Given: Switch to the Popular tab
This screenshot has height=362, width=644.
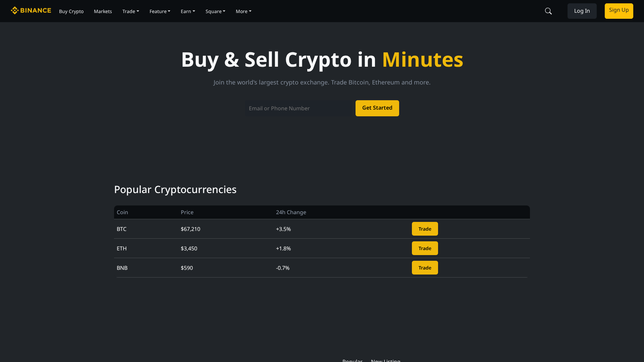Looking at the screenshot, I should 352,360.
